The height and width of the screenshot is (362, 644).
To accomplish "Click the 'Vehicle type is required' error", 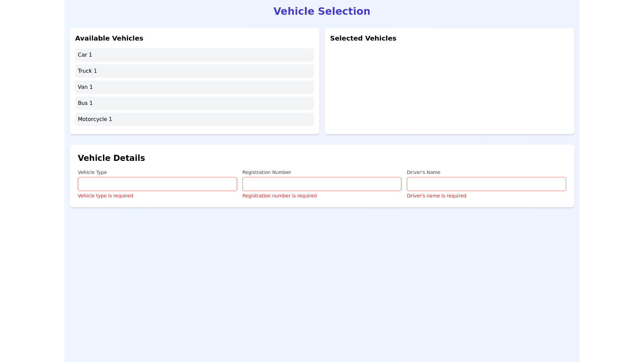I will point(105,196).
